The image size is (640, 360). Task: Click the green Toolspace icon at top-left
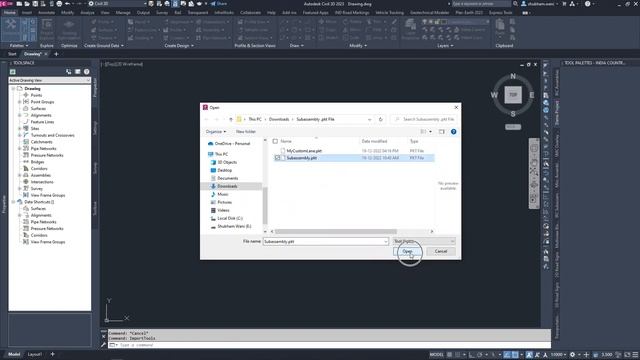pos(13,72)
